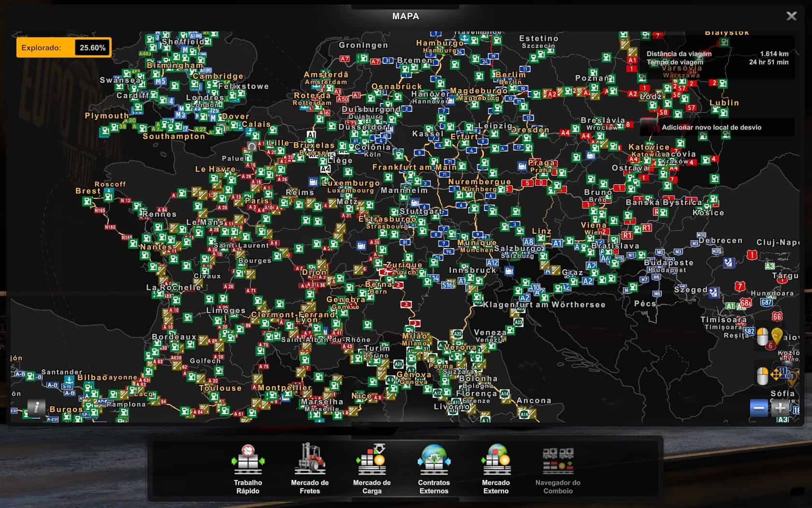Click the yellow waypoint pin icon

(x=777, y=336)
